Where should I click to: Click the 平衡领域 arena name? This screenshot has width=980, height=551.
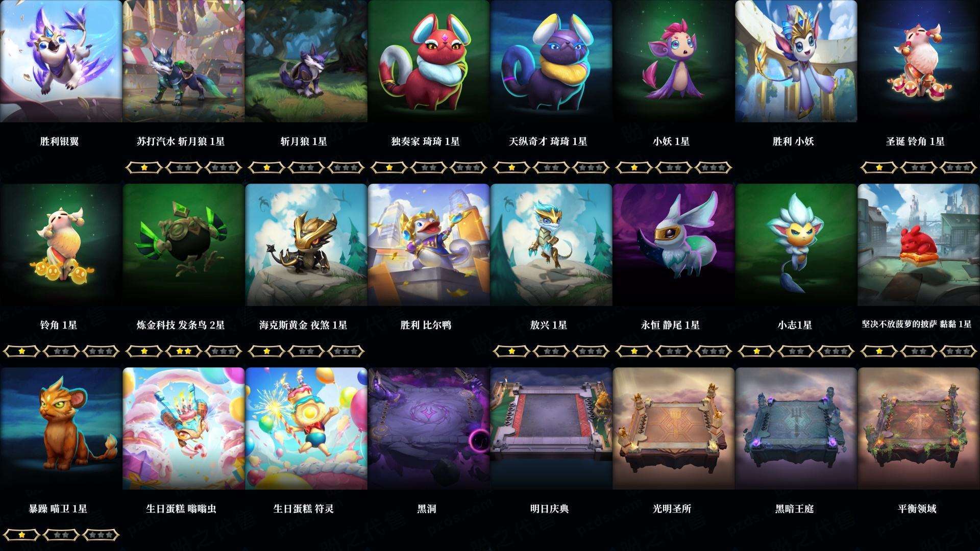point(917,509)
